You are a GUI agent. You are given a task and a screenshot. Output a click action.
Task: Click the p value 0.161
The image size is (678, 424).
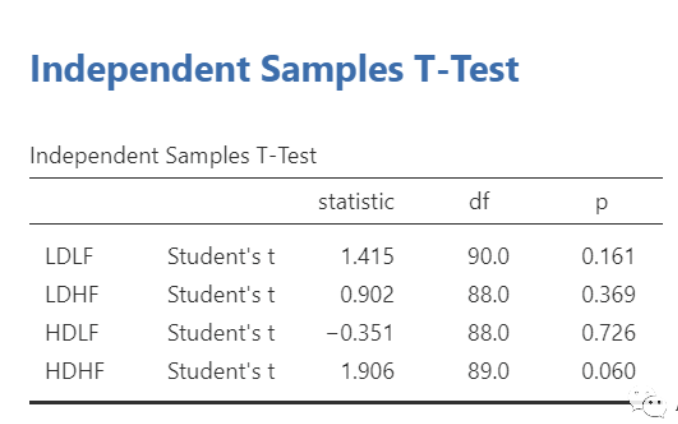608,256
